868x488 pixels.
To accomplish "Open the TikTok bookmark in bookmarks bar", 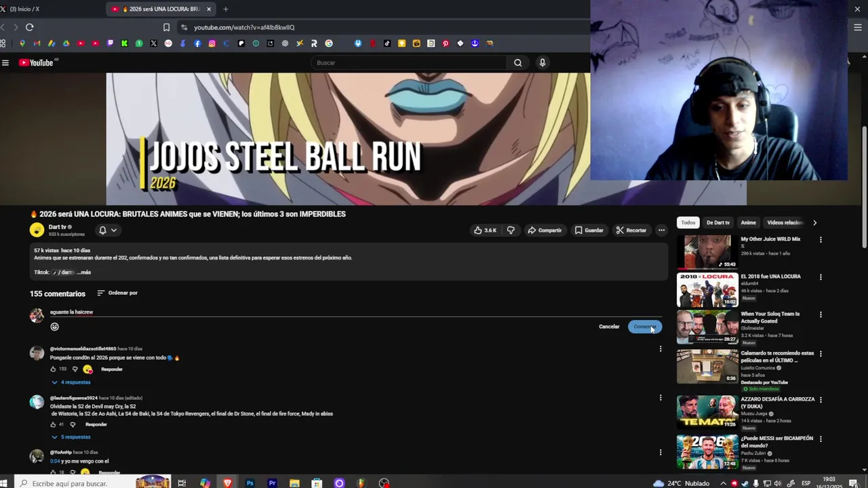I will point(387,43).
